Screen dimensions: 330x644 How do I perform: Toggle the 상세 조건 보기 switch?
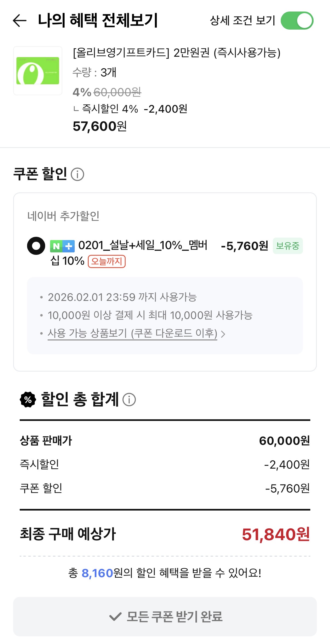(x=297, y=21)
